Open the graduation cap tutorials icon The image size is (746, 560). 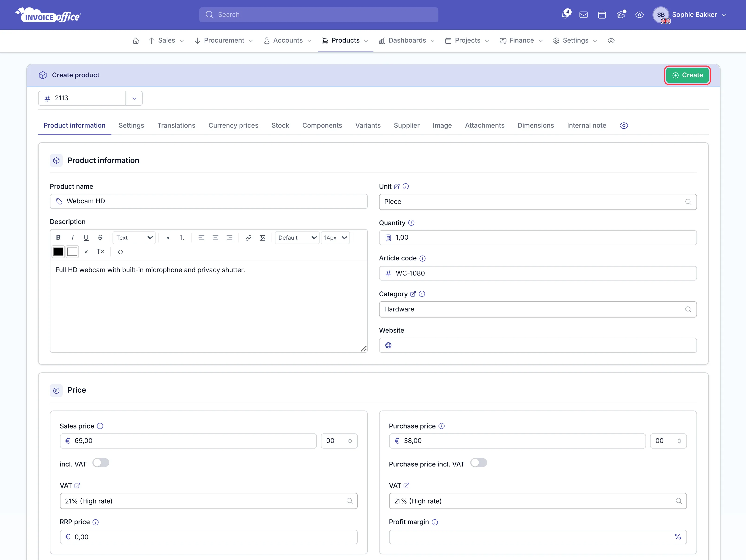(621, 14)
